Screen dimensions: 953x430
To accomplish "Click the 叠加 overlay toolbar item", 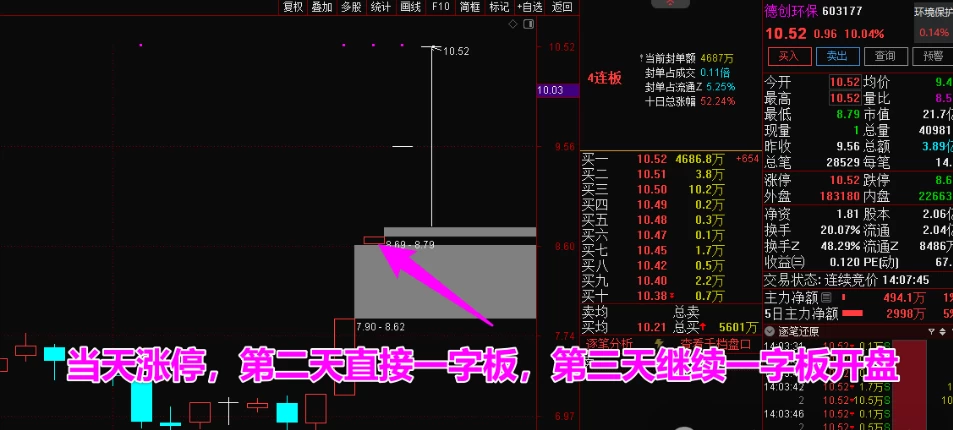I will (x=322, y=7).
